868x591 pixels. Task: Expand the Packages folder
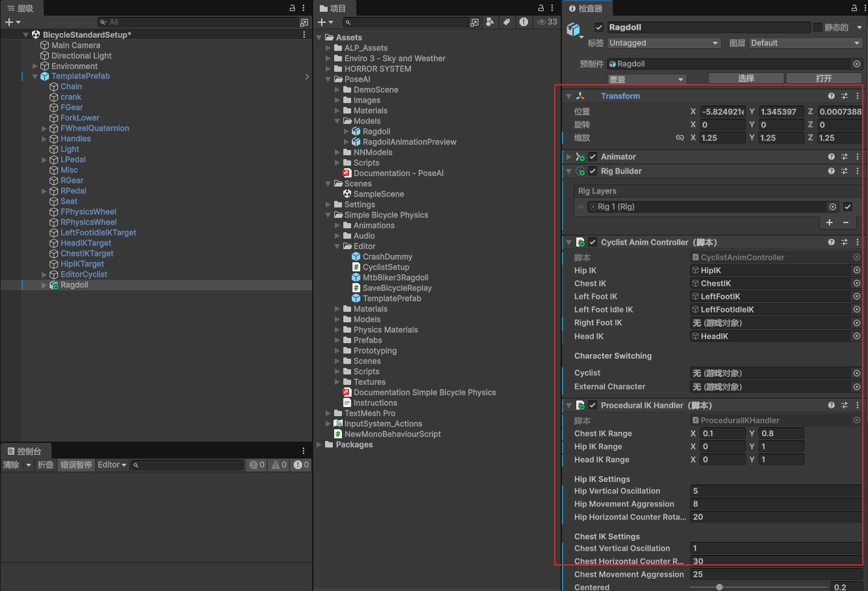[x=319, y=445]
